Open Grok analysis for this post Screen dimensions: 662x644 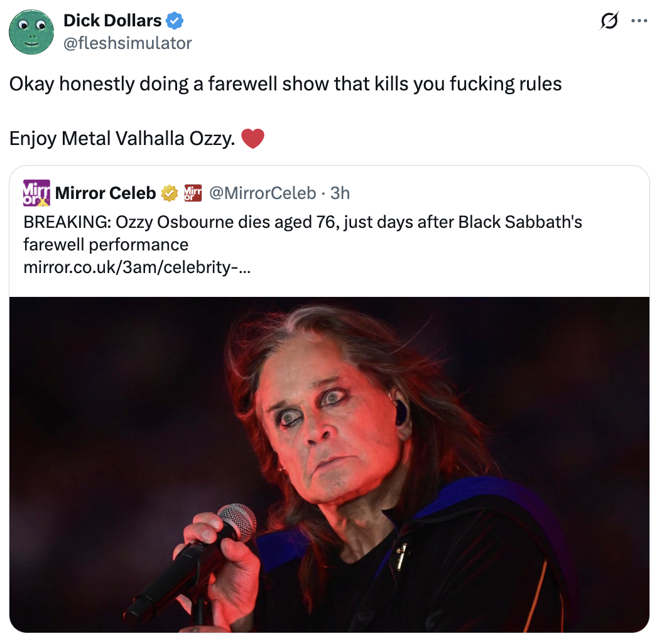pos(608,20)
